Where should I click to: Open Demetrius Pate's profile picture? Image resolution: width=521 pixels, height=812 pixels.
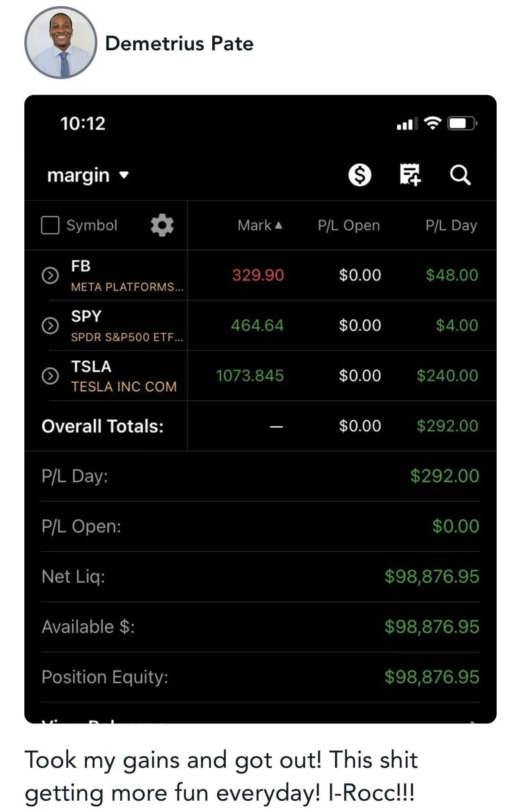coord(61,43)
